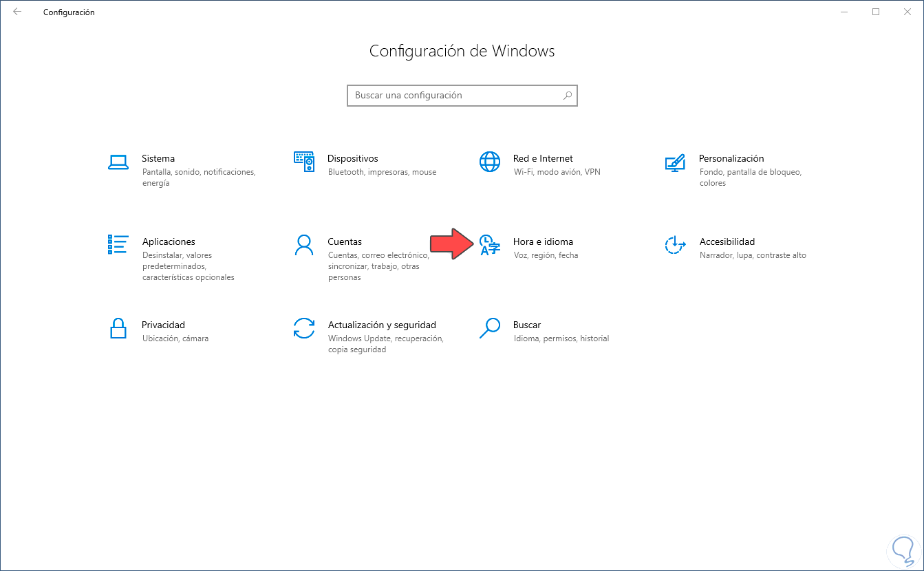Select the Red e Internet globe icon

coord(490,162)
